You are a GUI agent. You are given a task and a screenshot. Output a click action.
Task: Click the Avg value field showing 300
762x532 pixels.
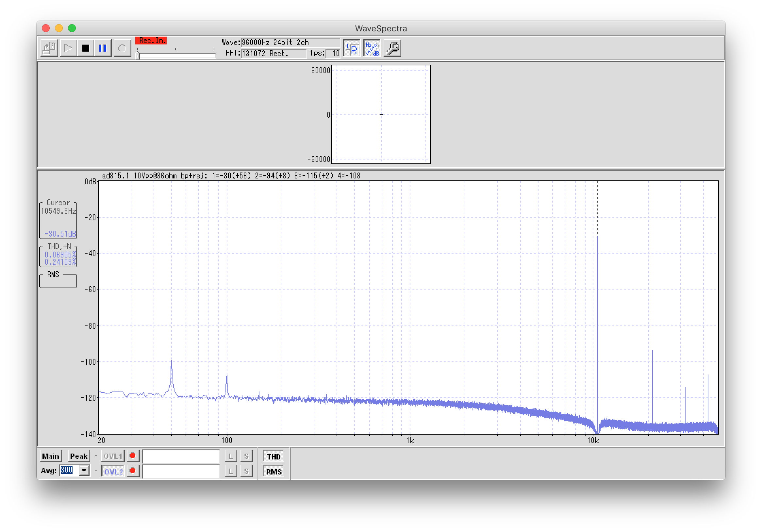(x=69, y=470)
